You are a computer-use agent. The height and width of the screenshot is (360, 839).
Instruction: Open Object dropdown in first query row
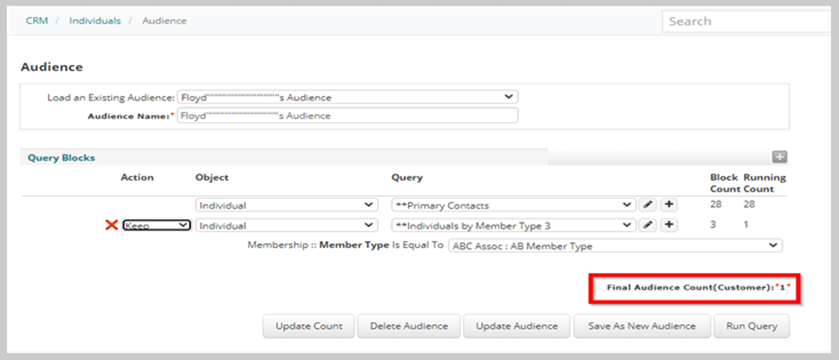click(286, 205)
